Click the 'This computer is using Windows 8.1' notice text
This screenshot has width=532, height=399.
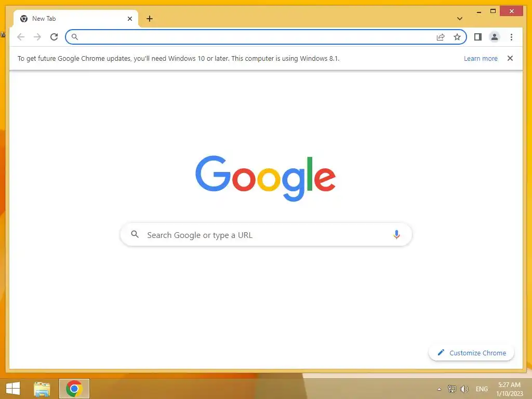pyautogui.click(x=285, y=58)
